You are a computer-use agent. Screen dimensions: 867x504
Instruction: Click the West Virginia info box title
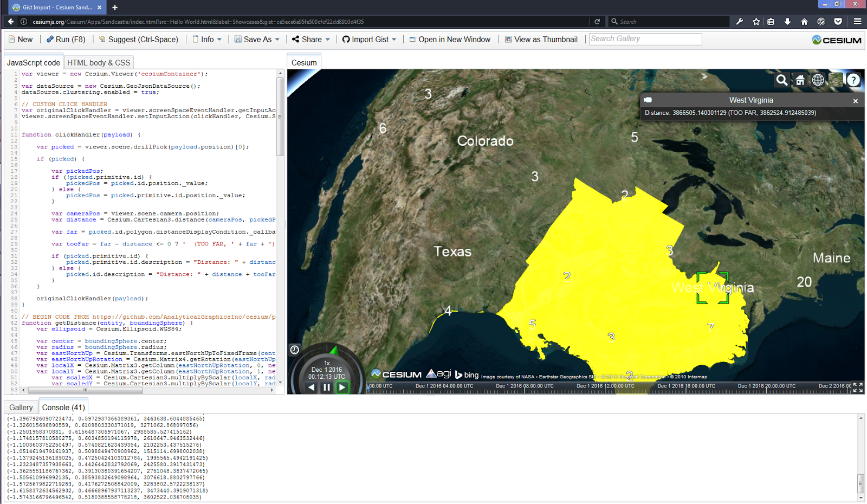click(751, 100)
